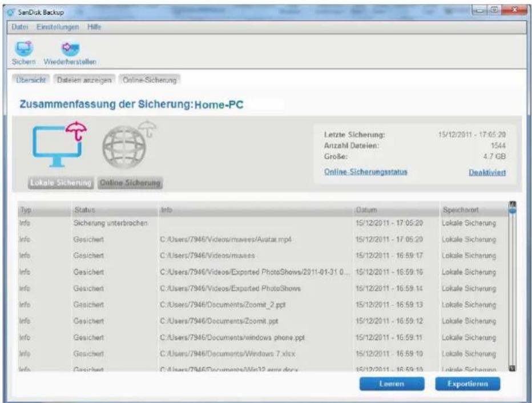Open the Datei menu

pyautogui.click(x=19, y=27)
